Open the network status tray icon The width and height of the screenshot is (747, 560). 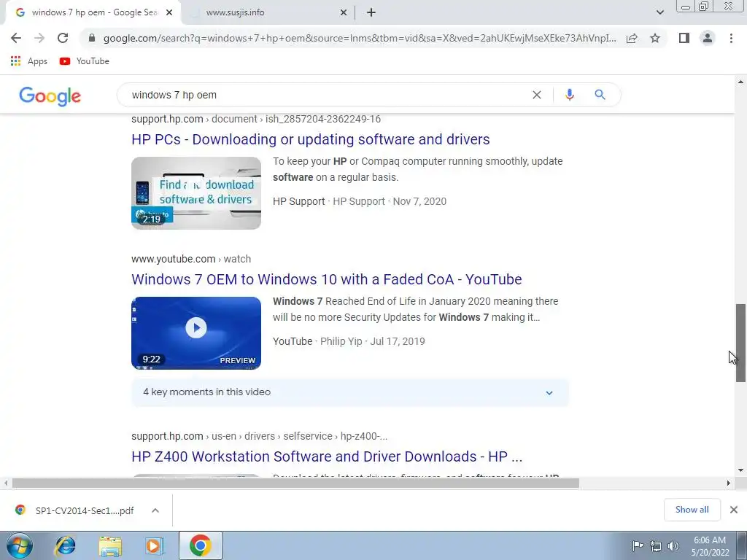656,545
